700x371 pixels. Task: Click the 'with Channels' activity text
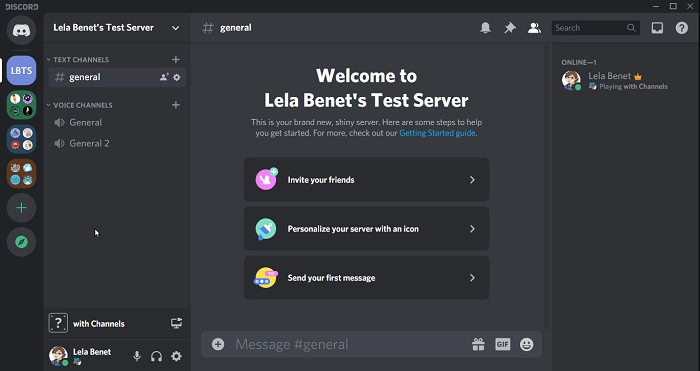coord(99,324)
